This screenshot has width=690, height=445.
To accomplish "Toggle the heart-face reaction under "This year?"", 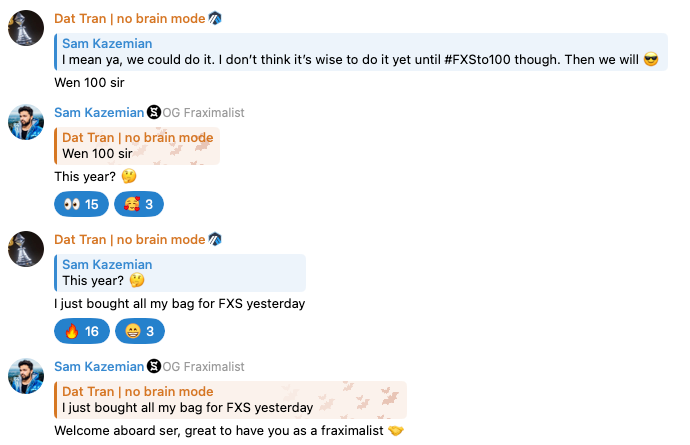I will point(139,204).
